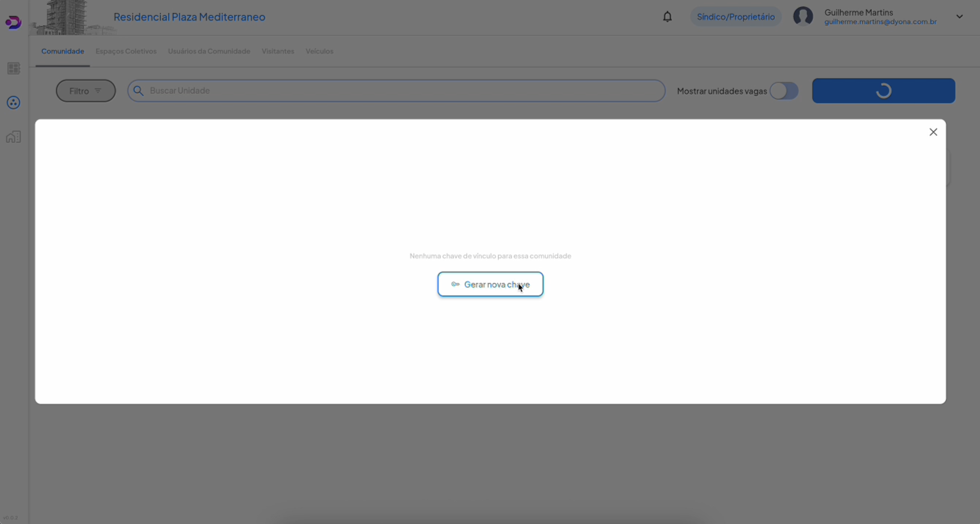Click the Residencial Plaza Mediterraneo title
The image size is (980, 524).
(x=189, y=17)
